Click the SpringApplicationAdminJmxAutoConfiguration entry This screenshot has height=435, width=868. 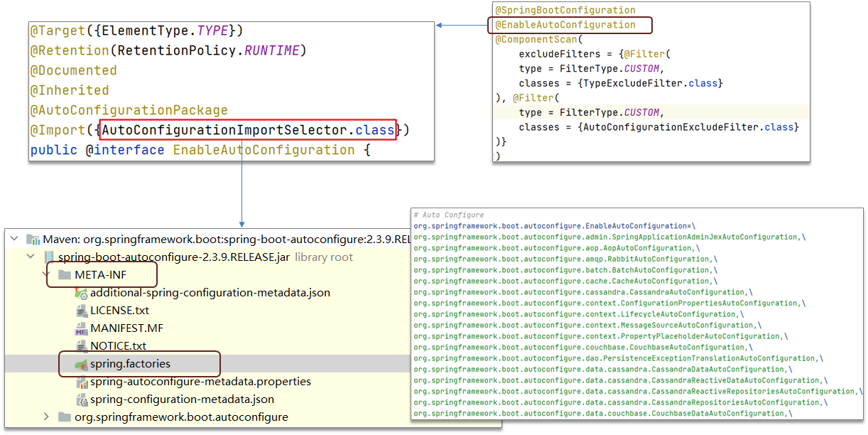click(x=609, y=237)
